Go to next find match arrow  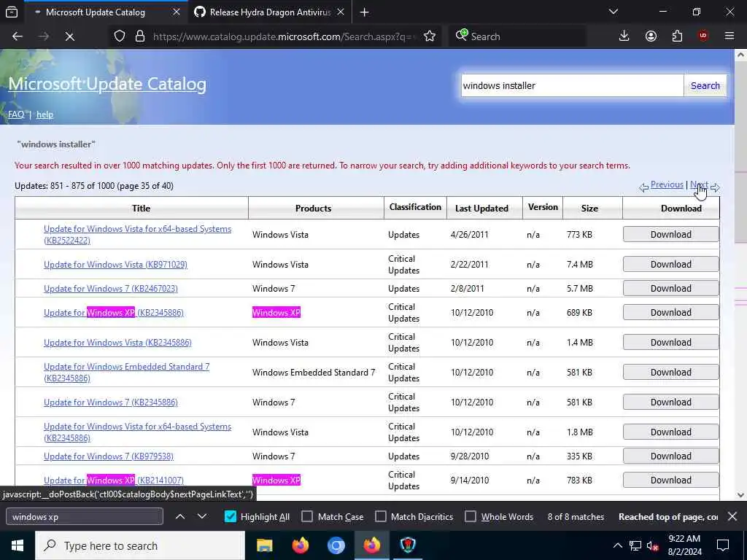202,517
